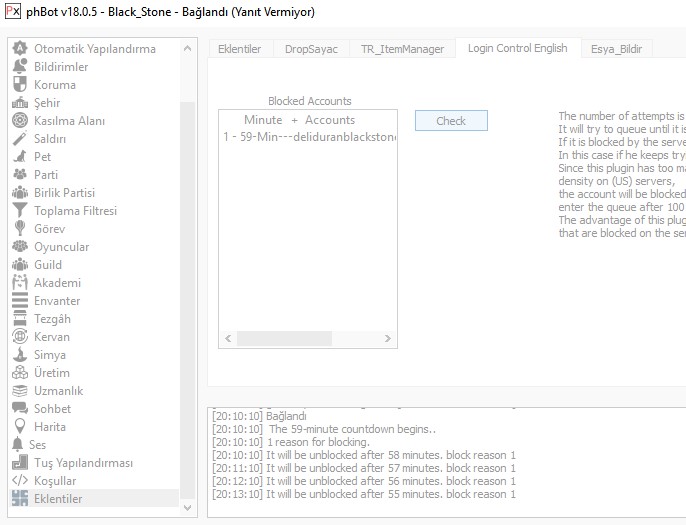Image resolution: width=686 pixels, height=525 pixels.
Task: Open the Esya_Bildir tab
Action: 616,49
